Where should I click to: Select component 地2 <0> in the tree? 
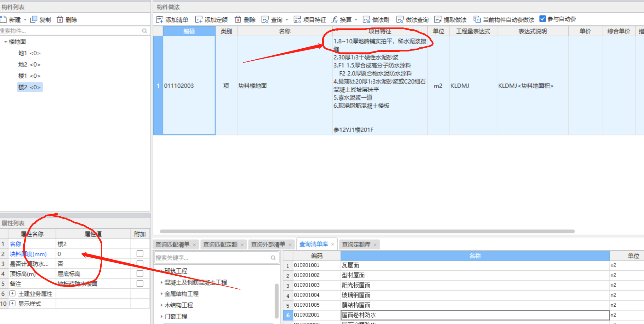tap(29, 64)
